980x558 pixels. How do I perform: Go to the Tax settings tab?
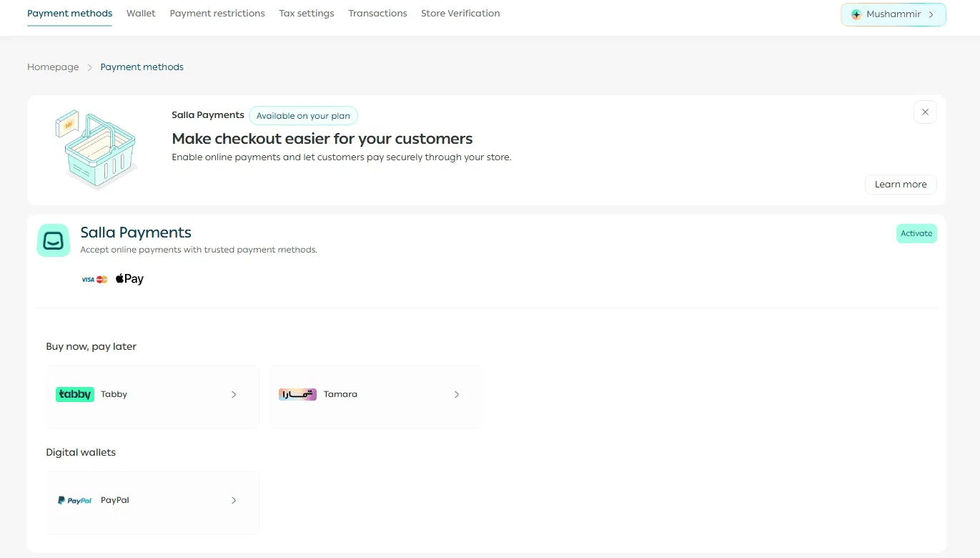tap(307, 14)
